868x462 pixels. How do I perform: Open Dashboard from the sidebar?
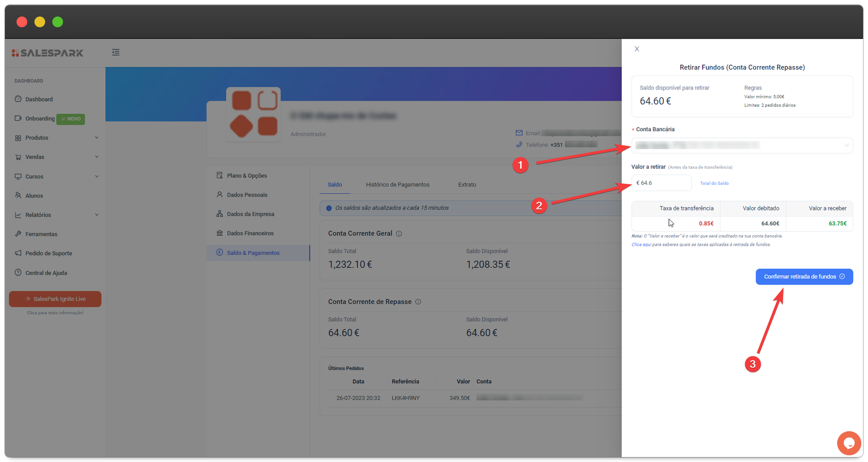click(39, 99)
